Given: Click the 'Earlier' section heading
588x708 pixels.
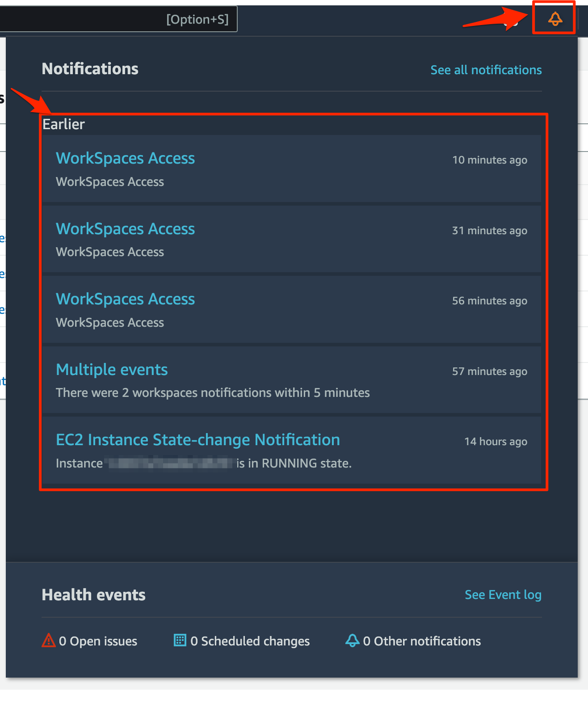Looking at the screenshot, I should (x=63, y=124).
